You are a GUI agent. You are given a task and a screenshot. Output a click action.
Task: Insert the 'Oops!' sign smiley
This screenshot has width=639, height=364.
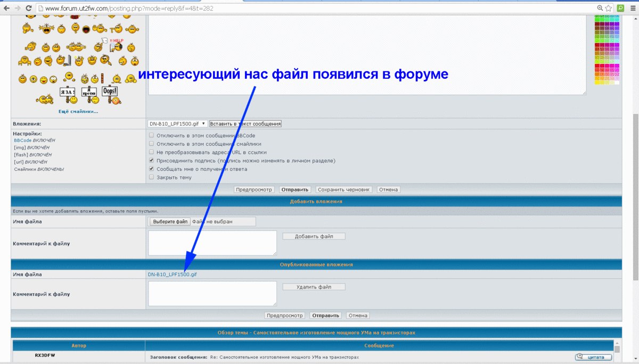pos(110,94)
